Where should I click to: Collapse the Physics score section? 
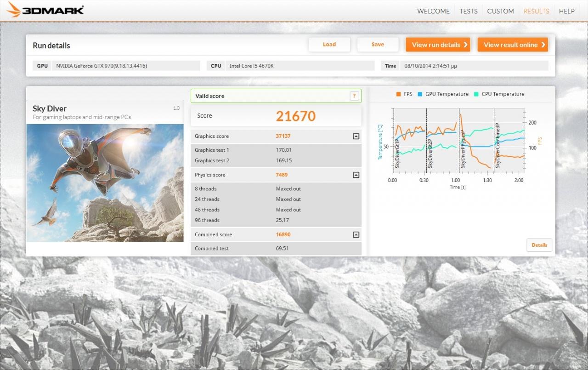click(356, 175)
